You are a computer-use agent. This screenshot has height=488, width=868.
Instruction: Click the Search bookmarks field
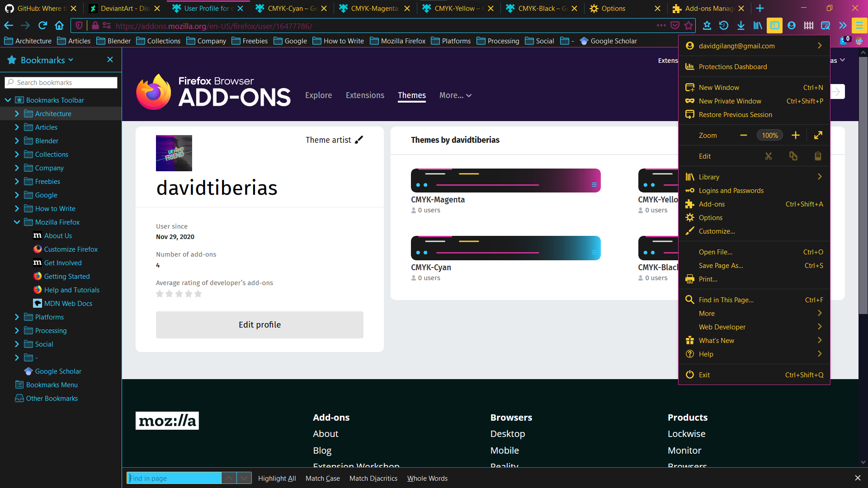point(61,82)
